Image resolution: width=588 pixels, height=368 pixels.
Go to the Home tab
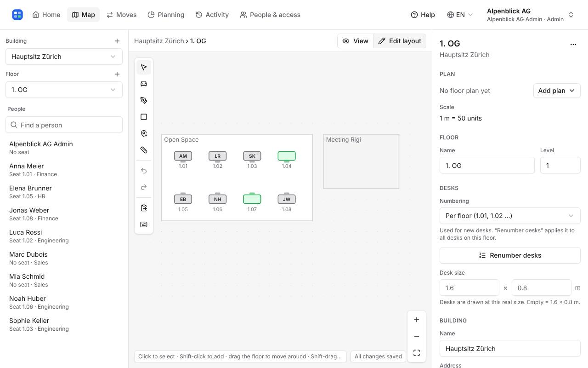(46, 15)
